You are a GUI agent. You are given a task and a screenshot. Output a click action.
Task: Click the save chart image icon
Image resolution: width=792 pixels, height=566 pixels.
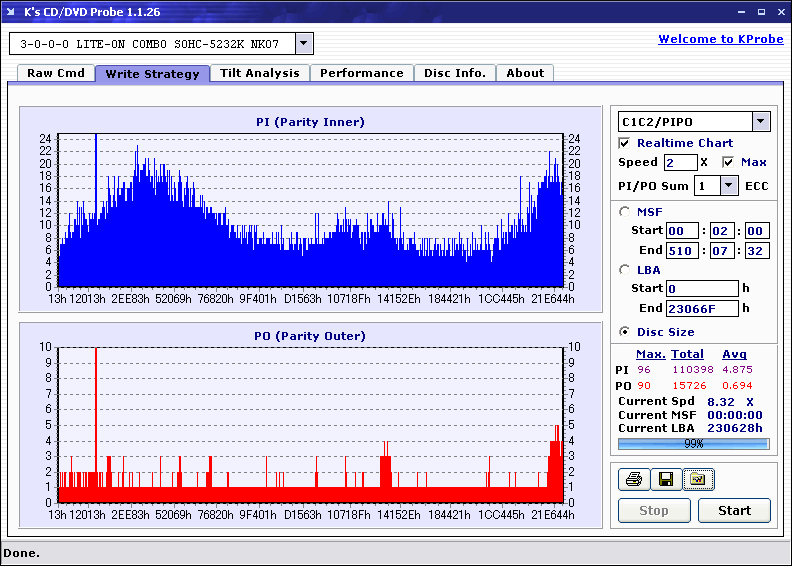tap(697, 480)
